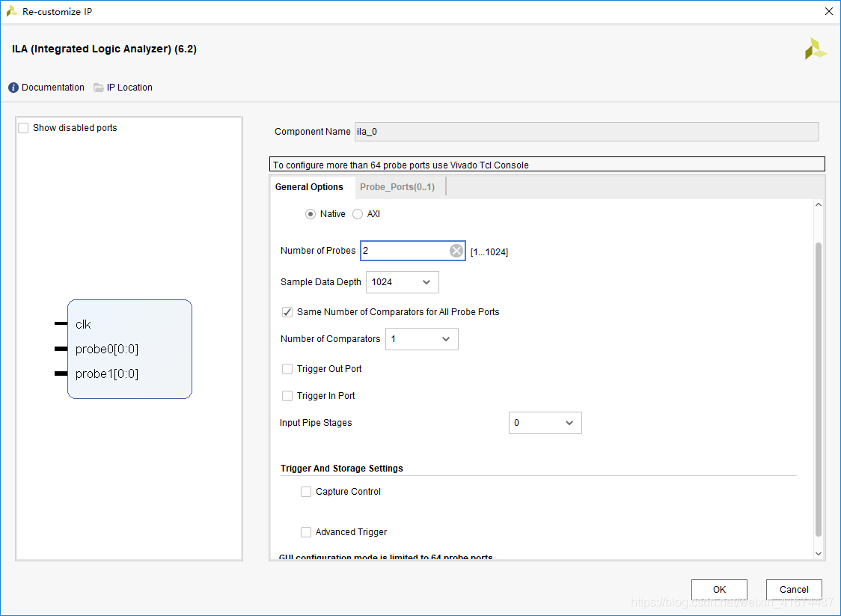The width and height of the screenshot is (841, 616).
Task: Click the Component Name field ila_0
Action: tap(587, 132)
